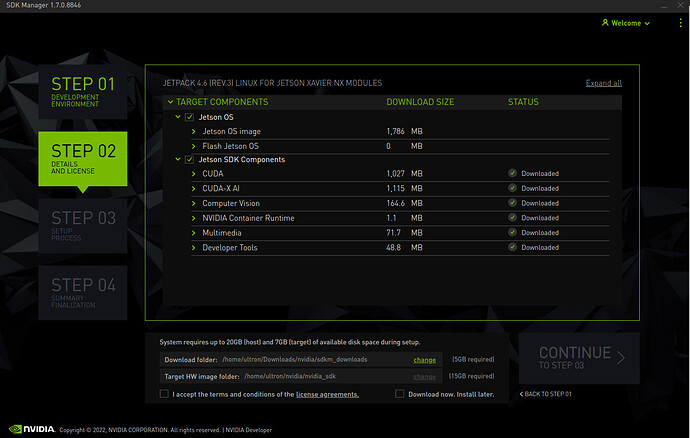
Task: Click the SDK Manager window title
Action: tap(43, 5)
